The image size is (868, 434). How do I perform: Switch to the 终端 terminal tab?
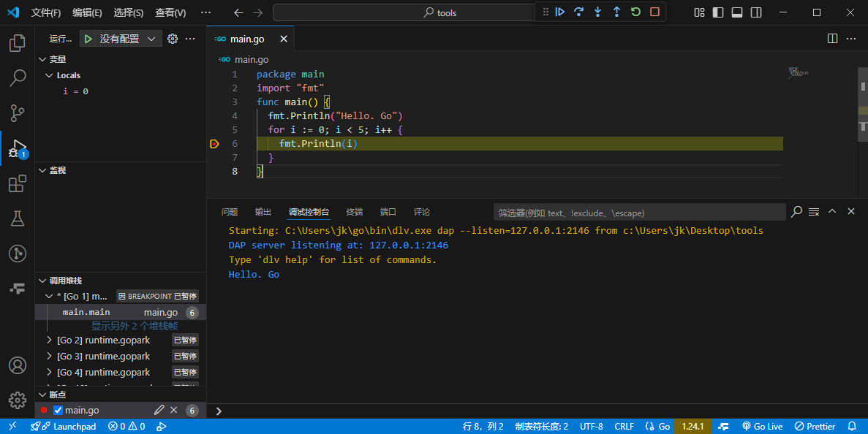tap(354, 212)
